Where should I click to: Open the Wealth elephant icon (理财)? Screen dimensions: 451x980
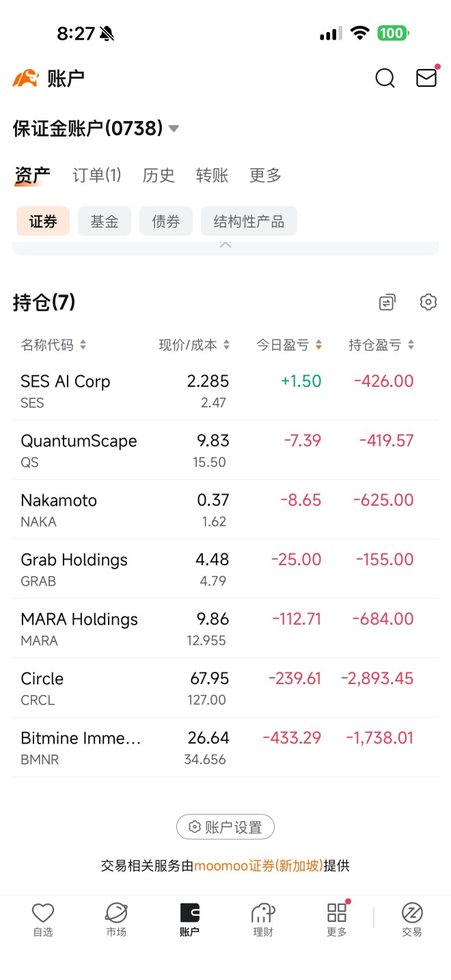(x=263, y=919)
